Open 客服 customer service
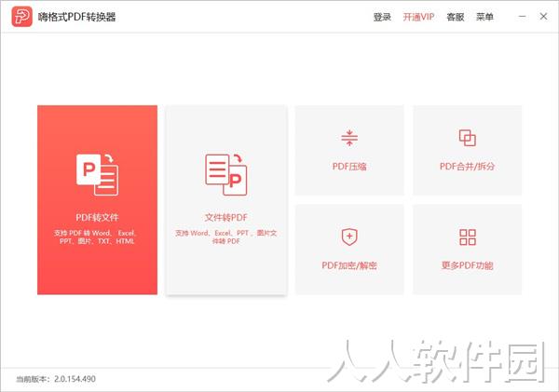Image resolution: width=559 pixels, height=392 pixels. point(456,17)
